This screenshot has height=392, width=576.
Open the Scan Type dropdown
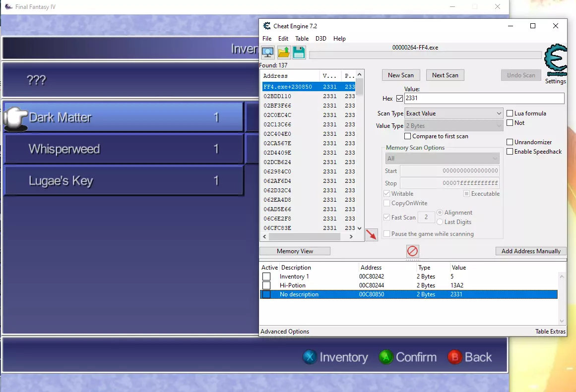coord(454,113)
